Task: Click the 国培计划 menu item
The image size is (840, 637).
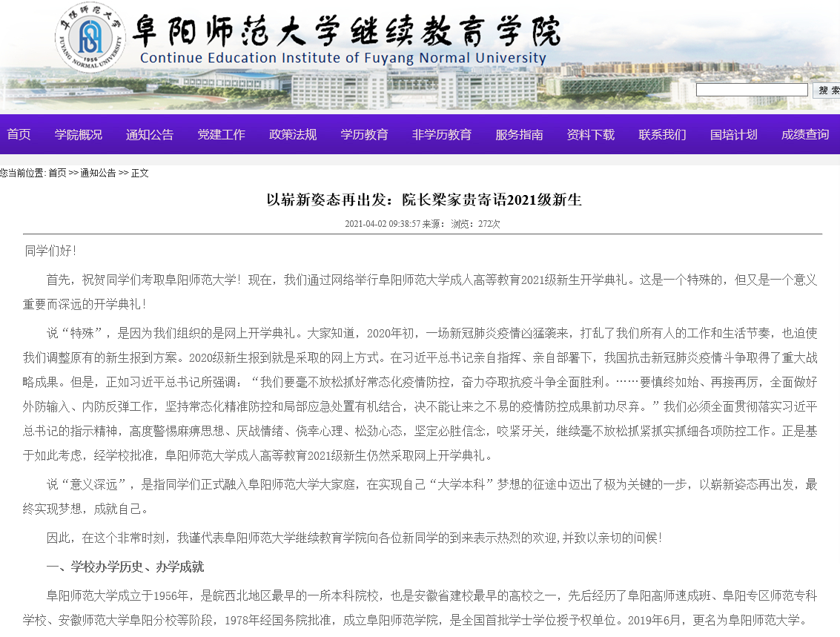Action: [x=734, y=134]
